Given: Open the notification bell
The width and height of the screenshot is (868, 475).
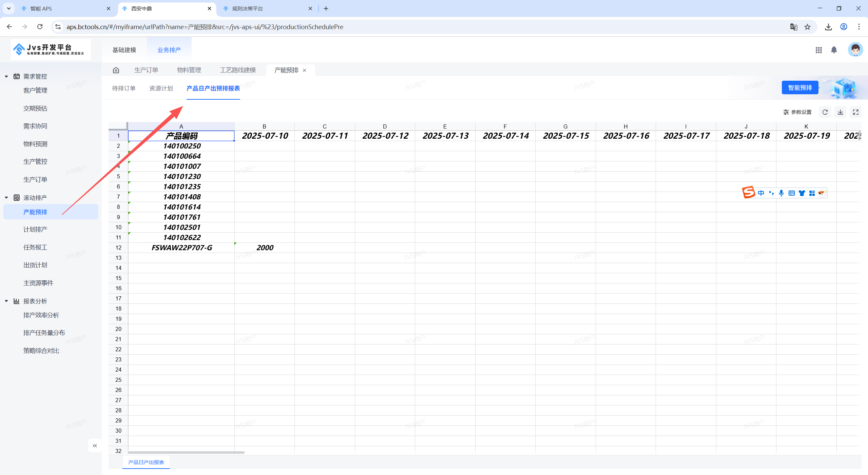Looking at the screenshot, I should point(834,50).
